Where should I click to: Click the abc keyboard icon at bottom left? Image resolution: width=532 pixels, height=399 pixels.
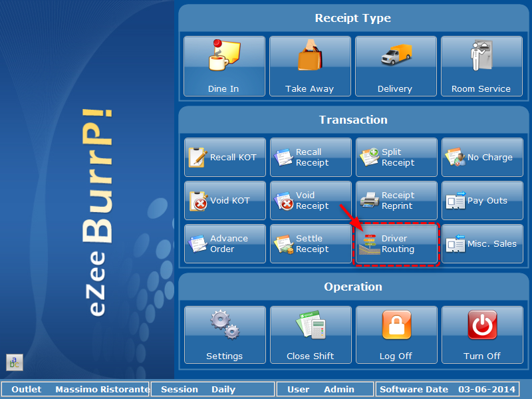[x=14, y=362]
